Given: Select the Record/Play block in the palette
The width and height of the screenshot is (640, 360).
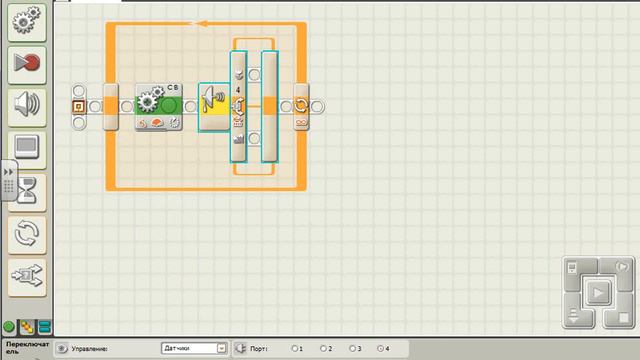Looking at the screenshot, I should pyautogui.click(x=27, y=64).
